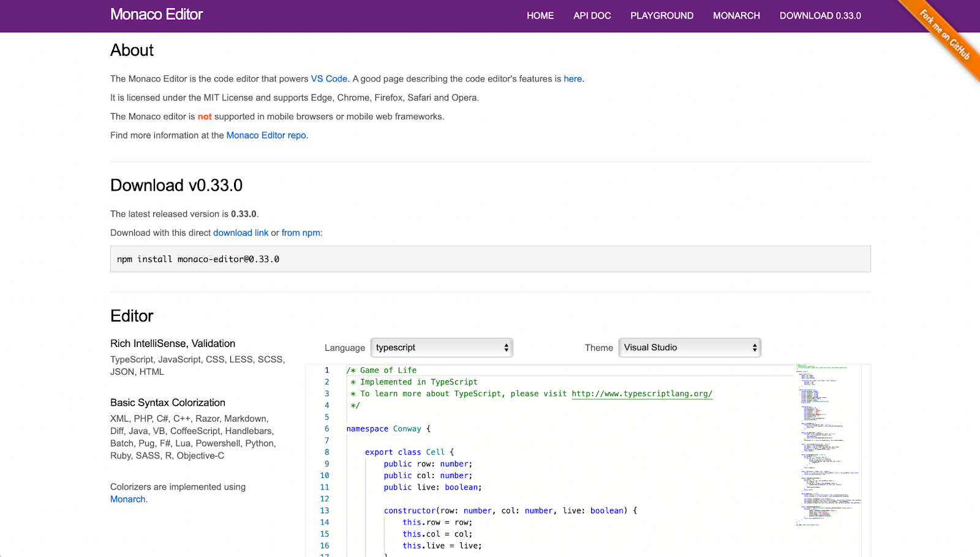Open the 'from npm' link

pyautogui.click(x=301, y=233)
